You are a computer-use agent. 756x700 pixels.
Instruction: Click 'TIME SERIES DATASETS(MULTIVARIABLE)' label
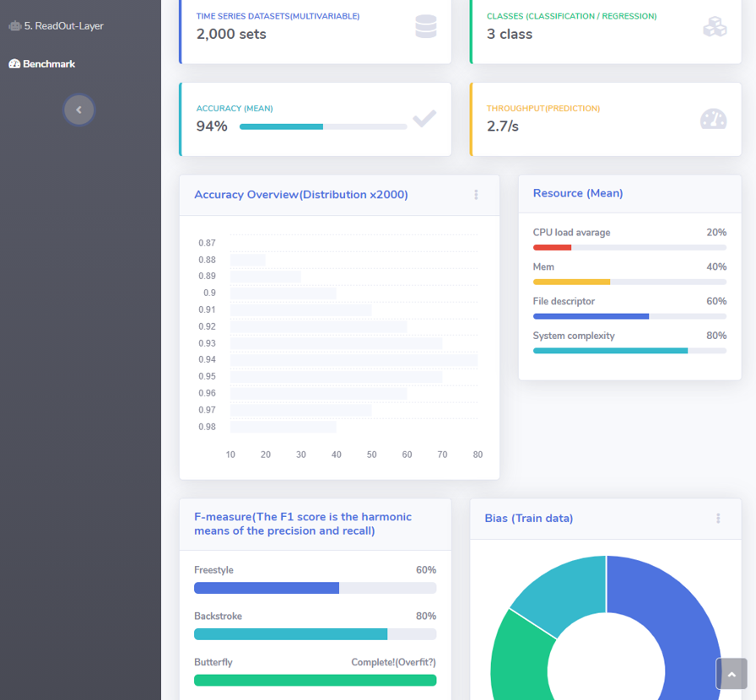click(x=278, y=16)
